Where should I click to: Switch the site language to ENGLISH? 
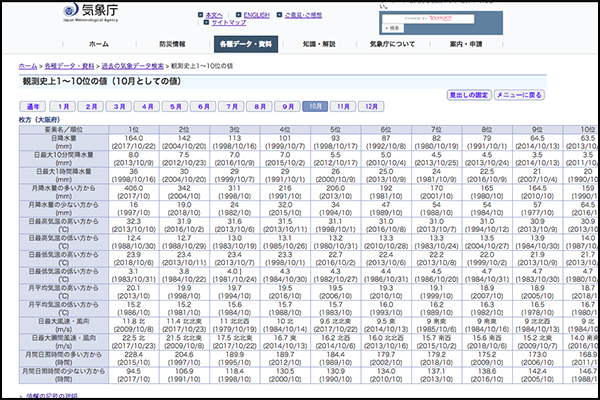(256, 15)
